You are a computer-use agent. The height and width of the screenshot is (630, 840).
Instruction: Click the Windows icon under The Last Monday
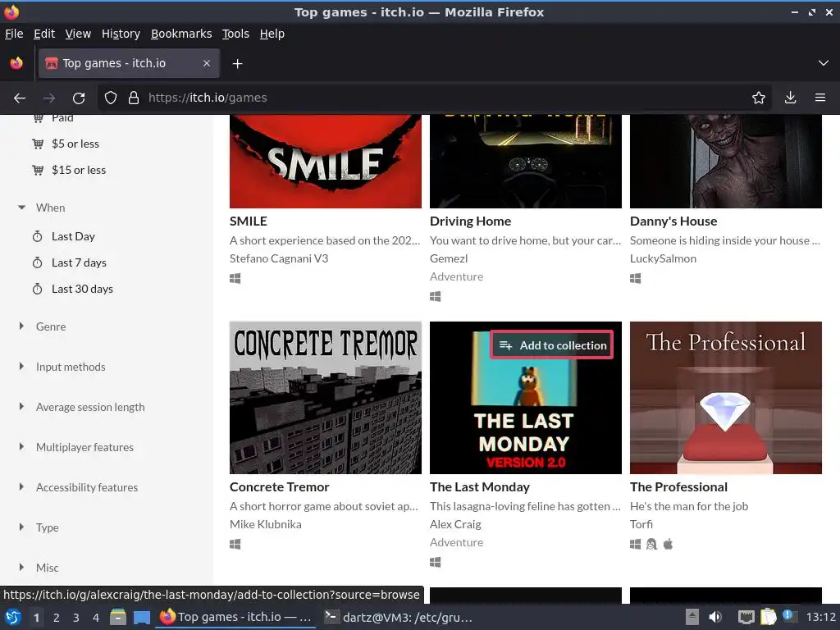click(436, 563)
